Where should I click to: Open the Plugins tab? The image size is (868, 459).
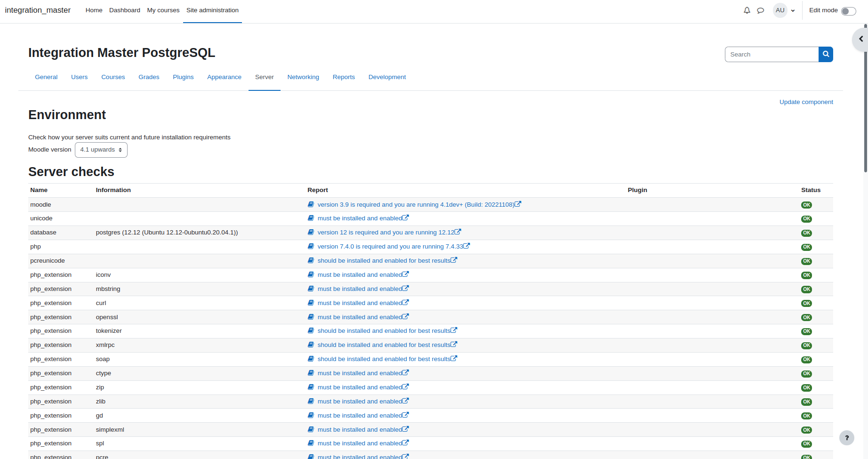pyautogui.click(x=183, y=77)
